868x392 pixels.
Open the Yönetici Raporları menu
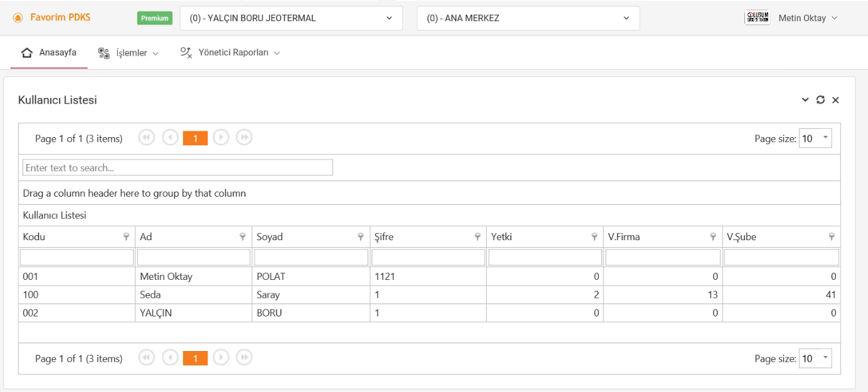click(x=231, y=53)
